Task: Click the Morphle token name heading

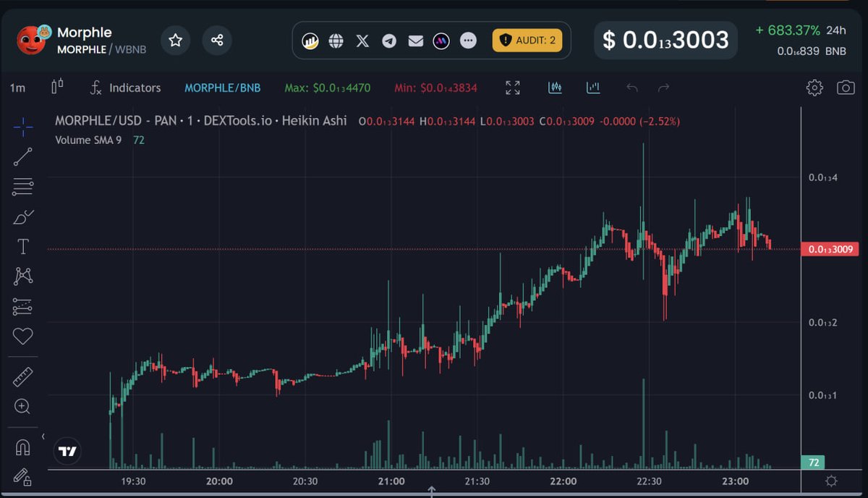Action: point(84,33)
